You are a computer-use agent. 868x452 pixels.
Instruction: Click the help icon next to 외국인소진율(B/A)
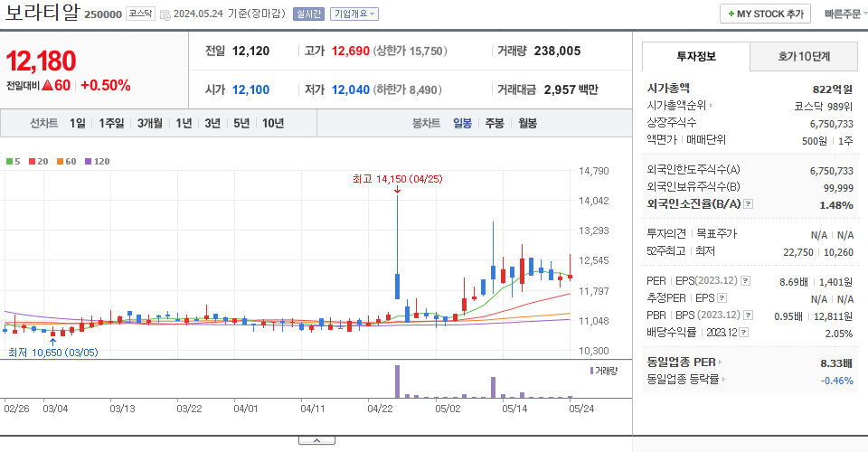pos(748,204)
